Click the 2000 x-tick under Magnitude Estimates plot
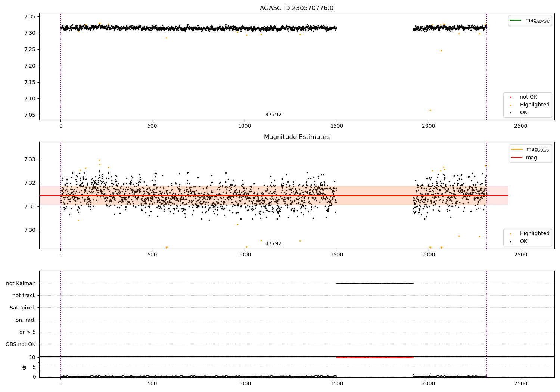The image size is (560, 392). coord(429,255)
